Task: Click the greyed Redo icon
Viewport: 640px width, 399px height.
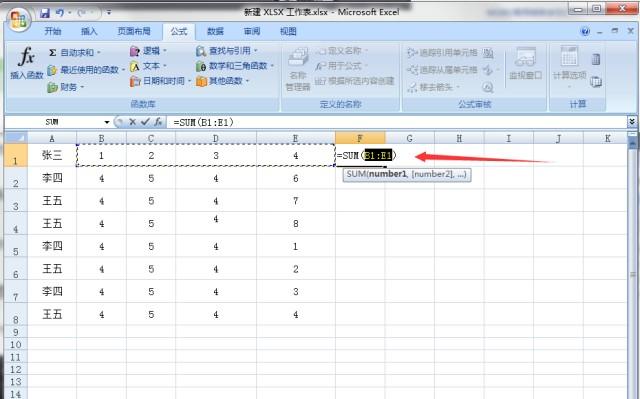Action: pyautogui.click(x=82, y=13)
